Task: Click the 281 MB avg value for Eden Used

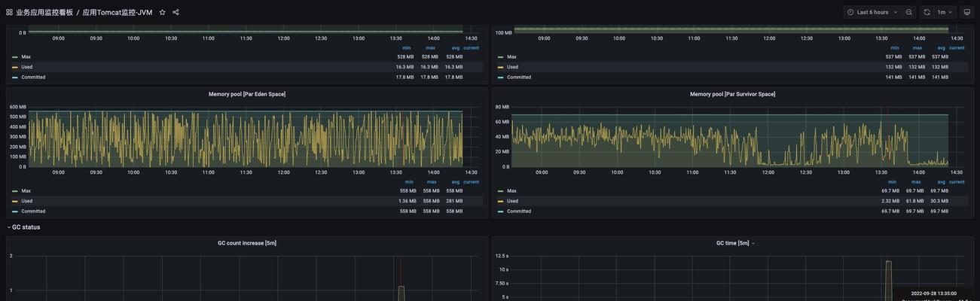Action: [454, 201]
